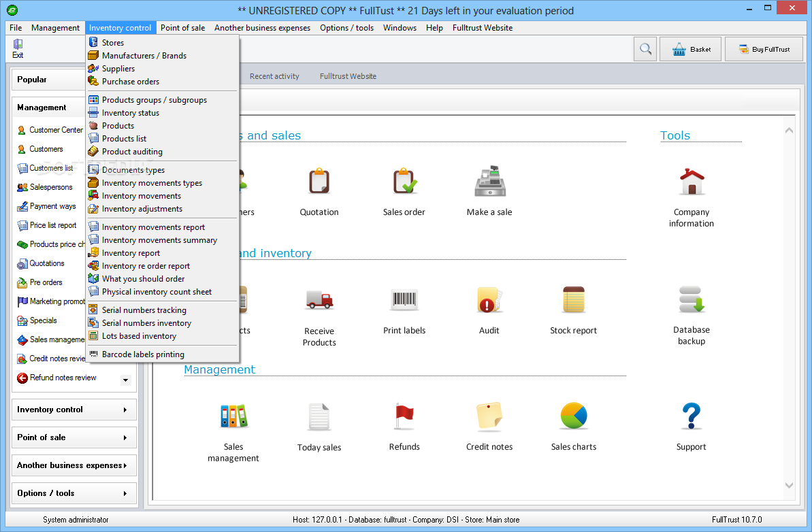Open Salespersons in the Management sidebar
The height and width of the screenshot is (532, 812).
(x=44, y=187)
